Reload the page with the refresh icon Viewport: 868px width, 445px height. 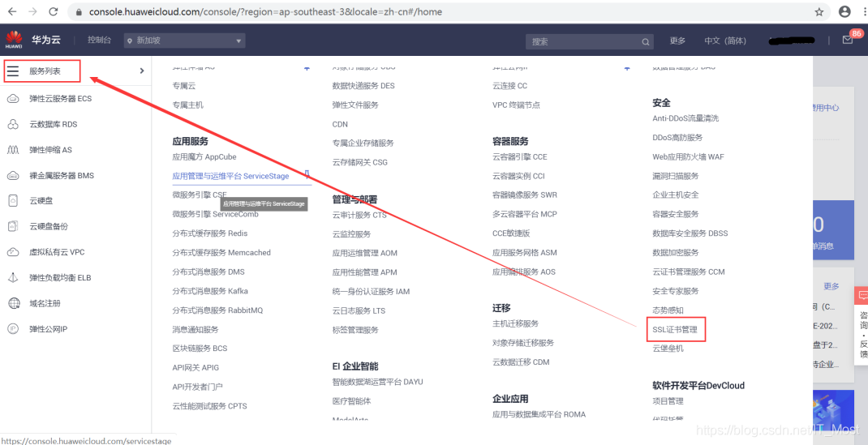click(x=54, y=11)
